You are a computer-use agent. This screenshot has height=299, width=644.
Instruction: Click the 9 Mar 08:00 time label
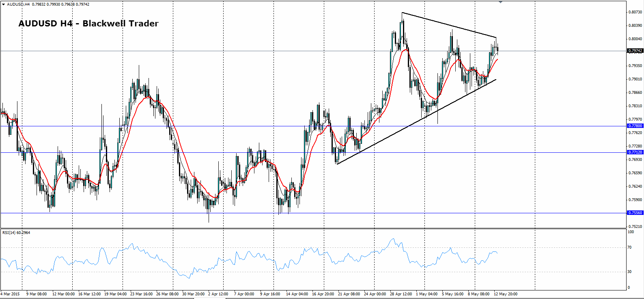(x=37, y=294)
